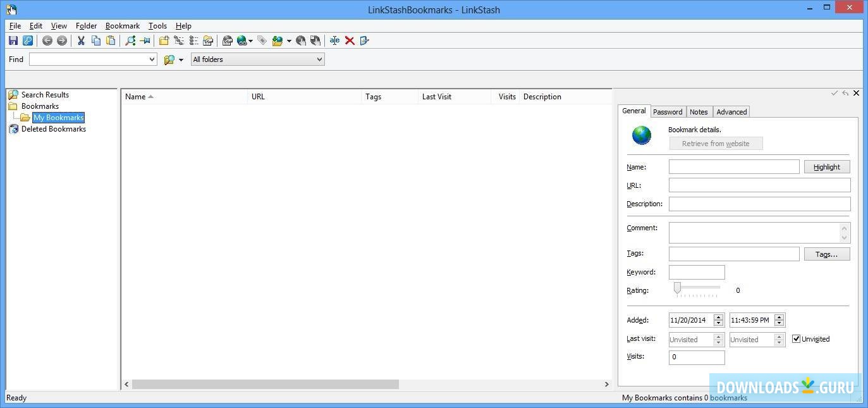Open the Help menu
868x408 pixels.
pos(183,26)
